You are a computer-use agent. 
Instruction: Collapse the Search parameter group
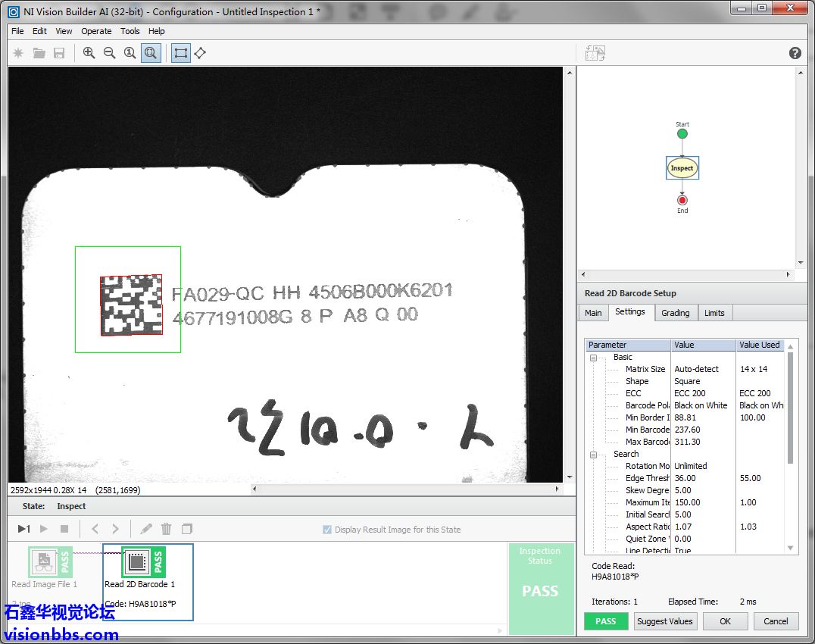point(594,455)
